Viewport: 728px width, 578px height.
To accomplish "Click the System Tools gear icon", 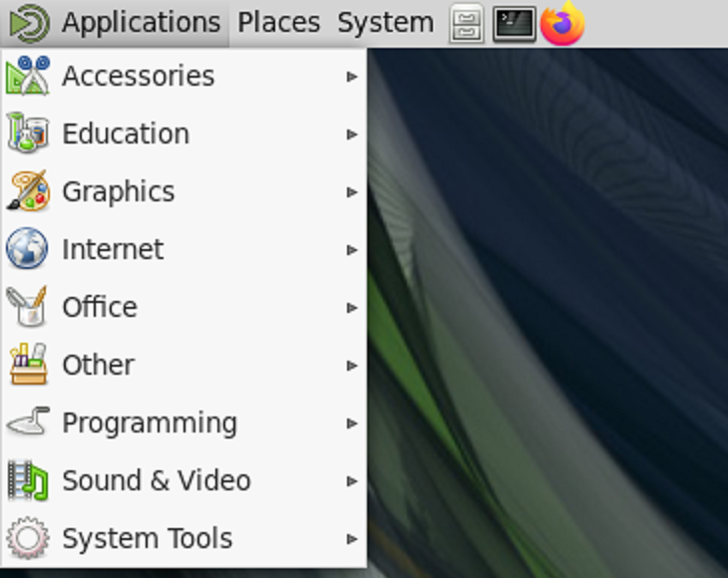I will [x=27, y=538].
